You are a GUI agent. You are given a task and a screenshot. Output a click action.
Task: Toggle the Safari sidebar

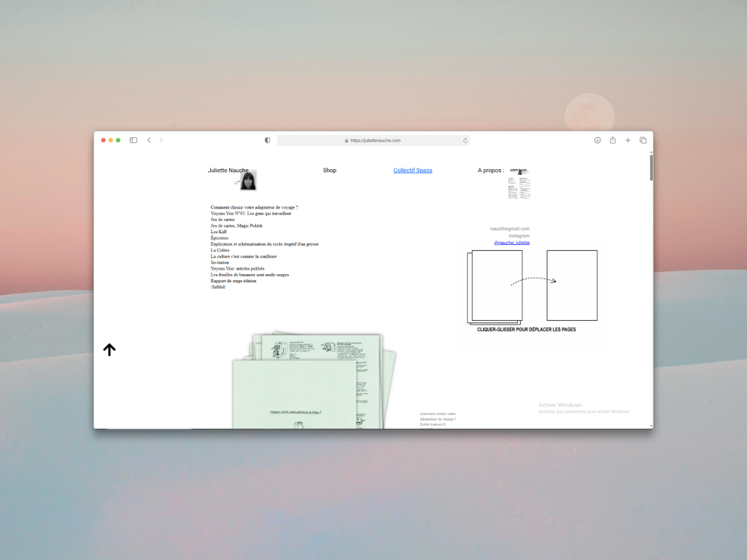tap(133, 140)
